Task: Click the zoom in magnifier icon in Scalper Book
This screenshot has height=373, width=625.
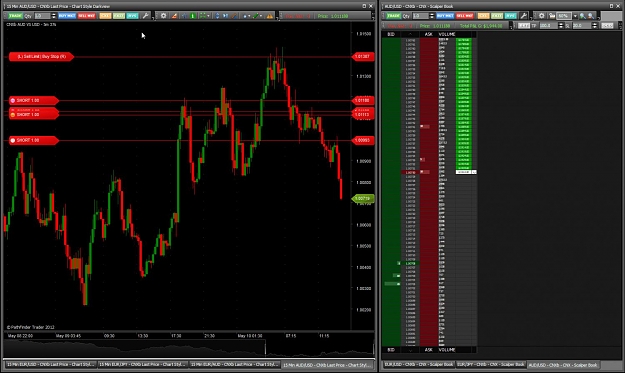Action: (x=583, y=16)
